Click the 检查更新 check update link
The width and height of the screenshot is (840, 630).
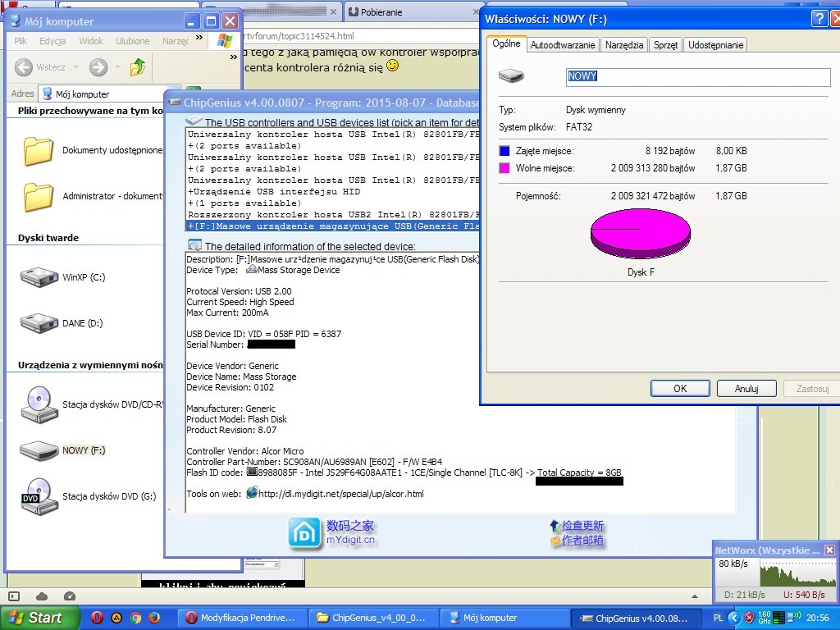coord(582,526)
